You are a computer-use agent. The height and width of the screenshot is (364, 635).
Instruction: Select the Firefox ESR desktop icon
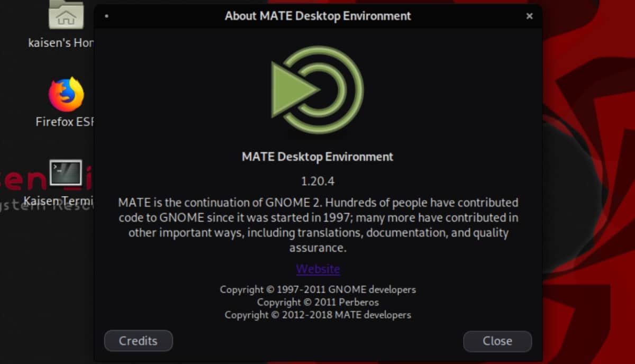tap(66, 94)
